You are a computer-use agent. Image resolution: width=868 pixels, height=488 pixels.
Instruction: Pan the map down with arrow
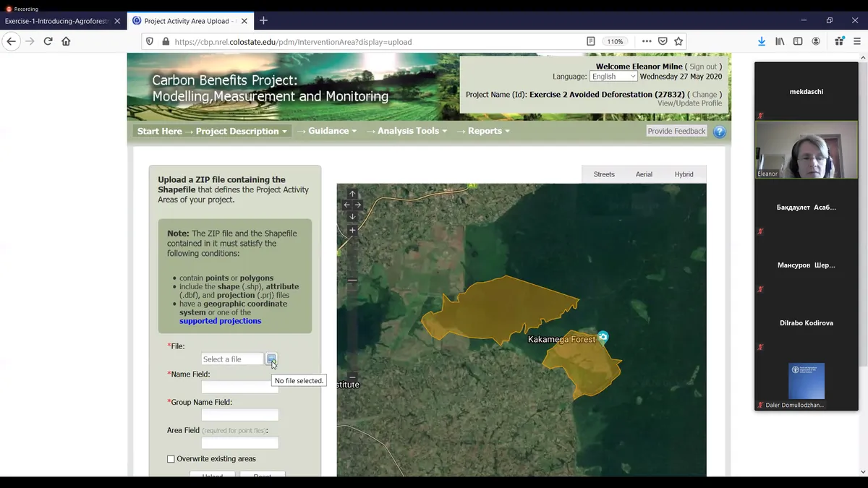tap(352, 217)
